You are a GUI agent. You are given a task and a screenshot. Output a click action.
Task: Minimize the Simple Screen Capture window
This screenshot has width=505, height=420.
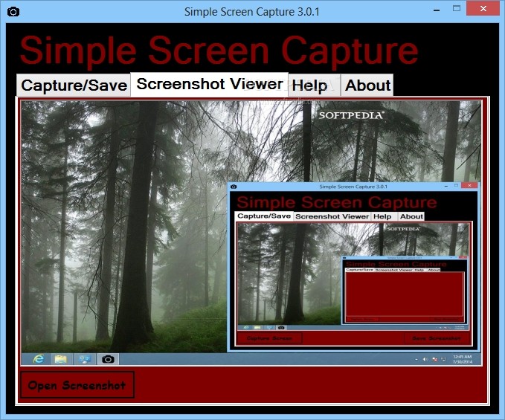437,10
